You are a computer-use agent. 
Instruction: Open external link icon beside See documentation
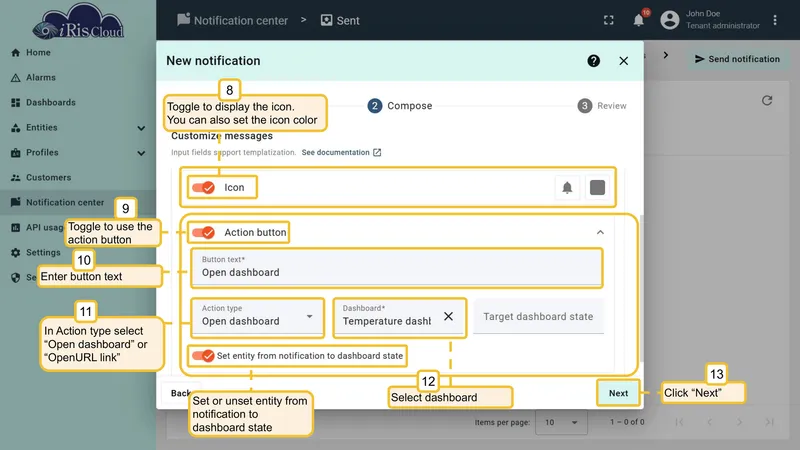[x=377, y=153]
